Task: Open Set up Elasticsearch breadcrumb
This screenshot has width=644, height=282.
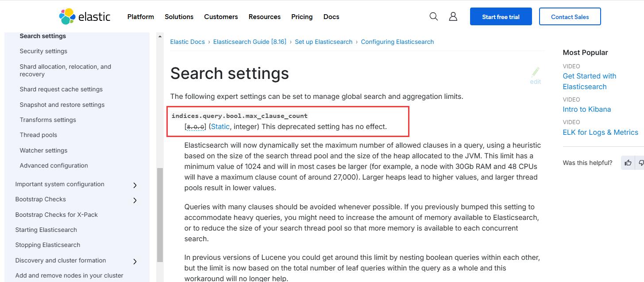Action: [324, 42]
